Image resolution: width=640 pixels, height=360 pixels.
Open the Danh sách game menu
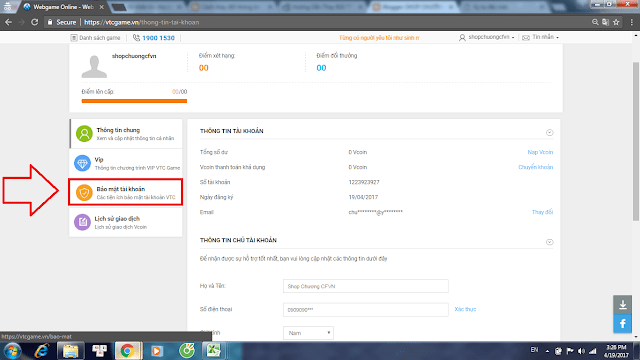tap(100, 38)
